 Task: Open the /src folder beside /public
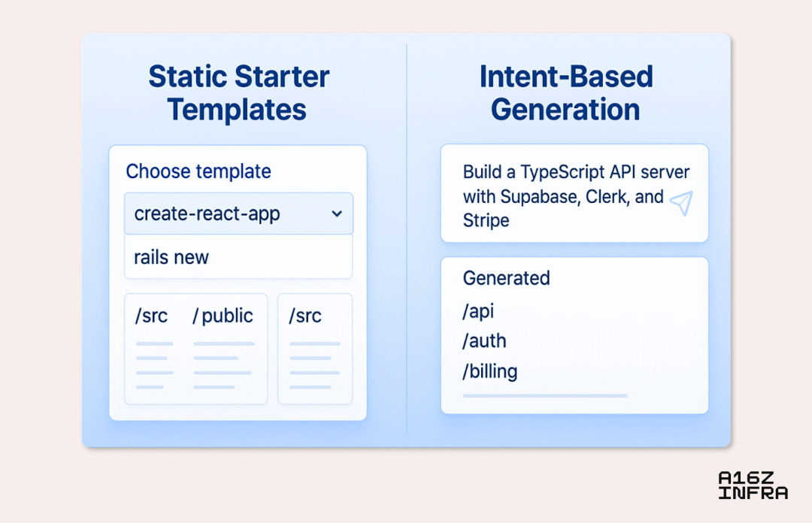[151, 316]
